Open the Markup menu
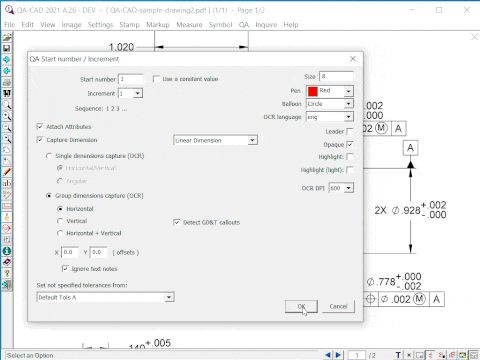 158,25
